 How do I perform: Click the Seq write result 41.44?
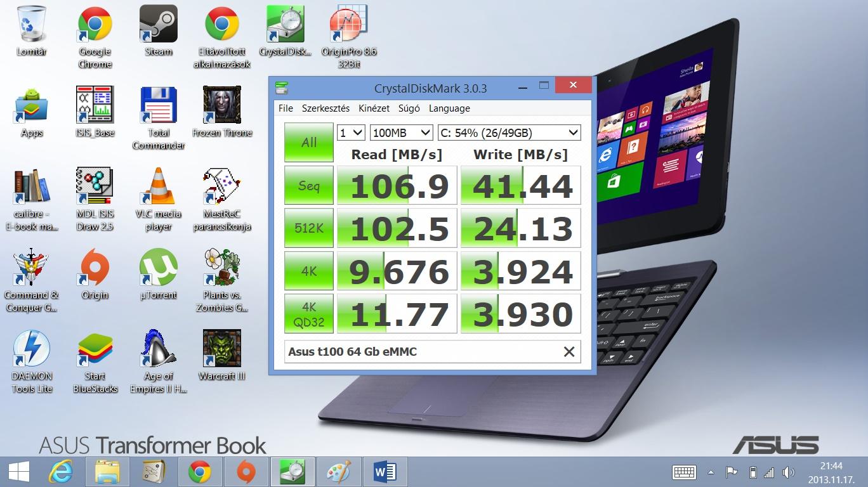[x=521, y=186]
